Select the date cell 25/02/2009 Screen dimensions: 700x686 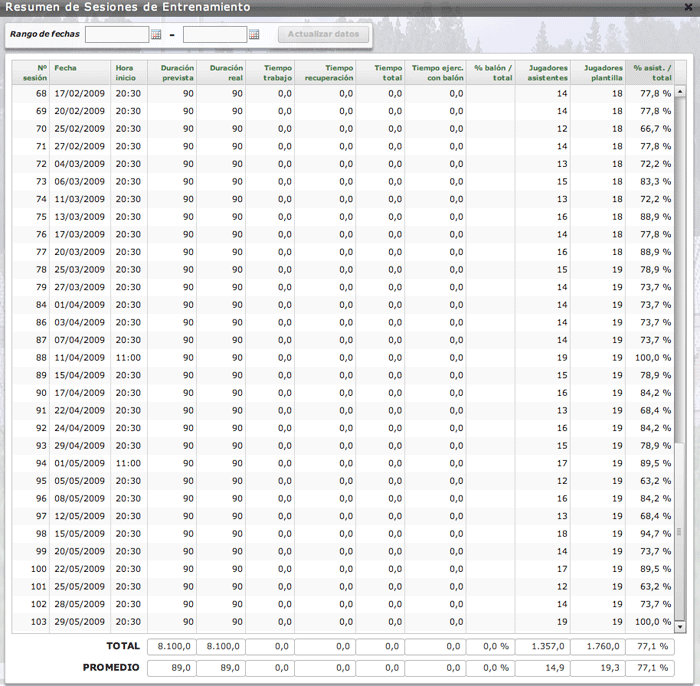[79, 129]
